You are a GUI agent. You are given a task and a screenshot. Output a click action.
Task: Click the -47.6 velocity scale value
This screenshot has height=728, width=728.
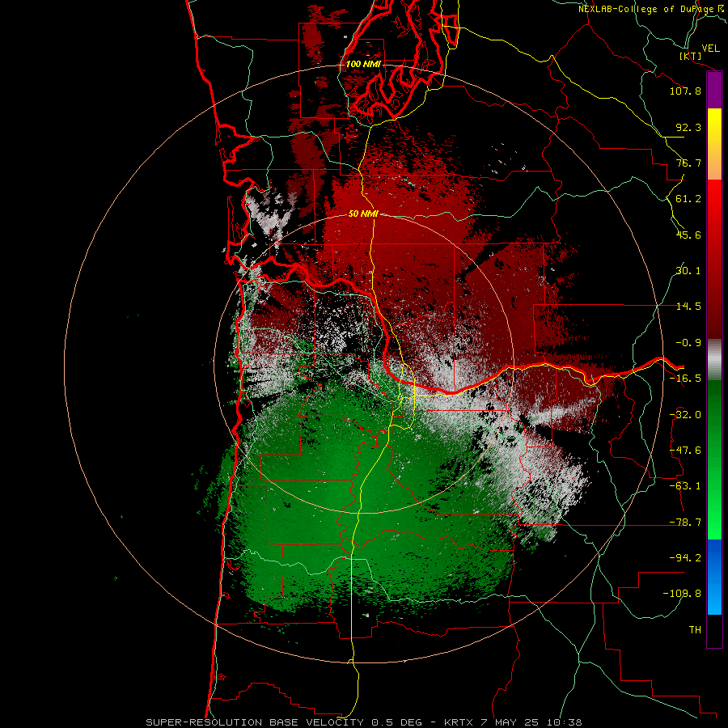click(x=685, y=451)
